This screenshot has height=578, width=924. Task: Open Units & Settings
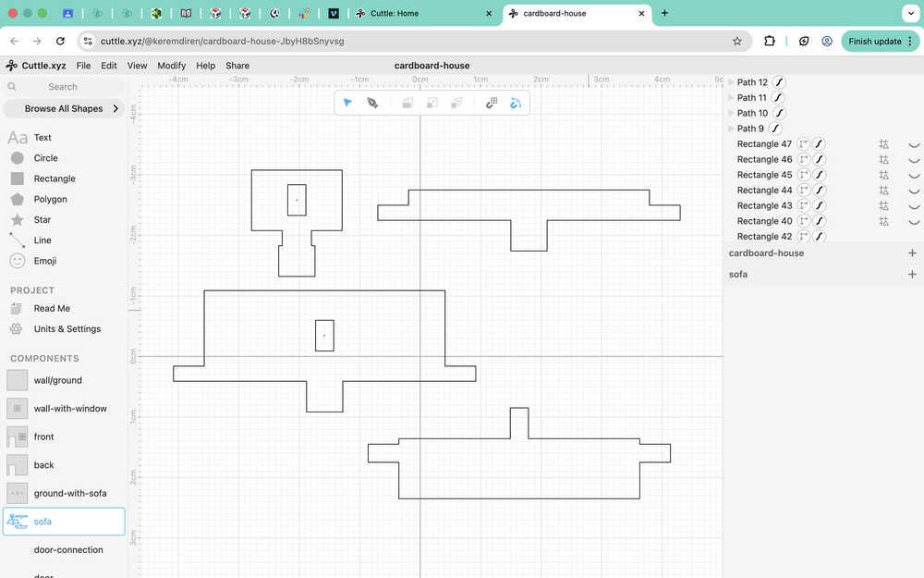click(x=67, y=329)
